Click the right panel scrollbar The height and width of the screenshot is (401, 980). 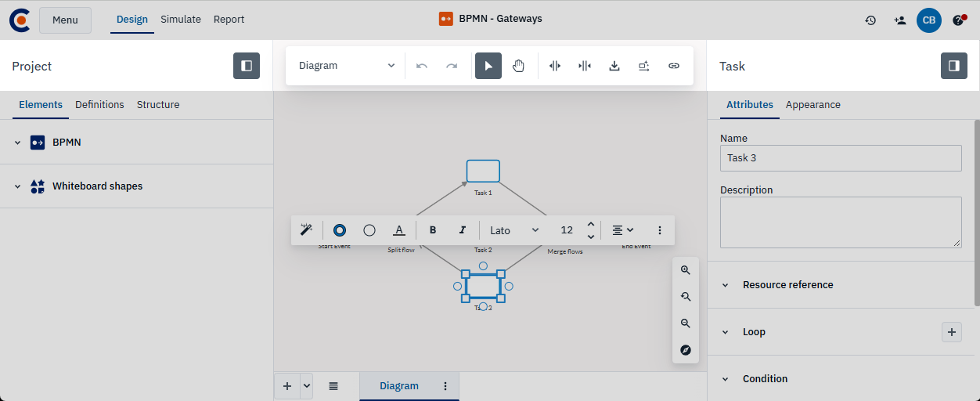point(977,213)
